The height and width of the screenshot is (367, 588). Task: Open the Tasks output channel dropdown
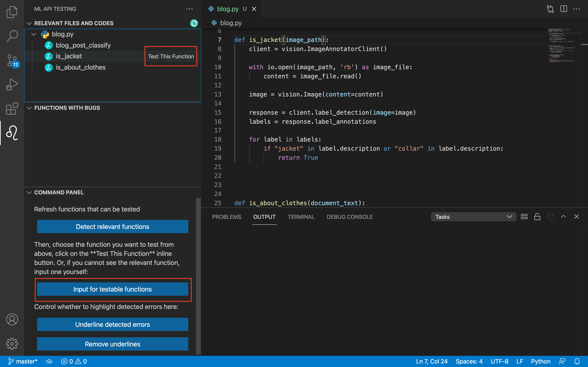click(473, 217)
